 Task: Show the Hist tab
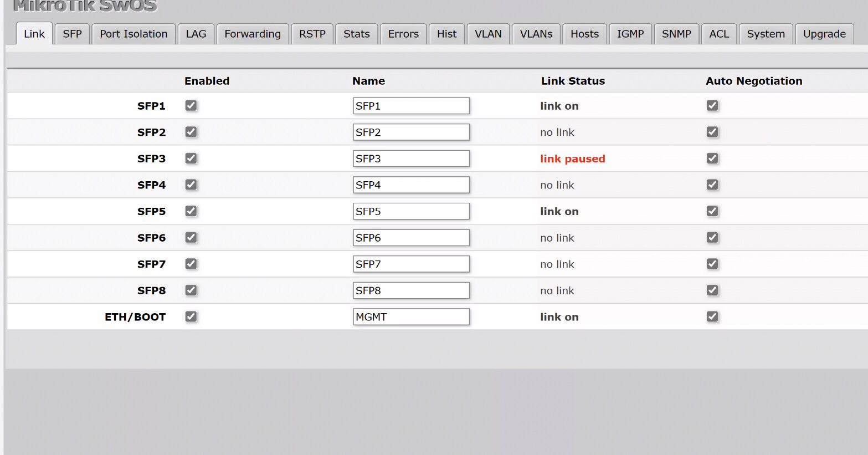coord(447,34)
